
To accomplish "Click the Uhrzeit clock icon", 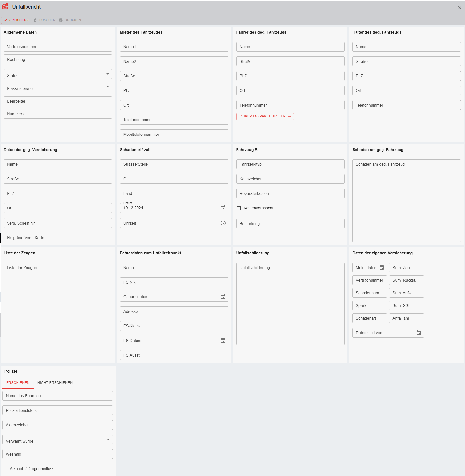I will [x=223, y=223].
